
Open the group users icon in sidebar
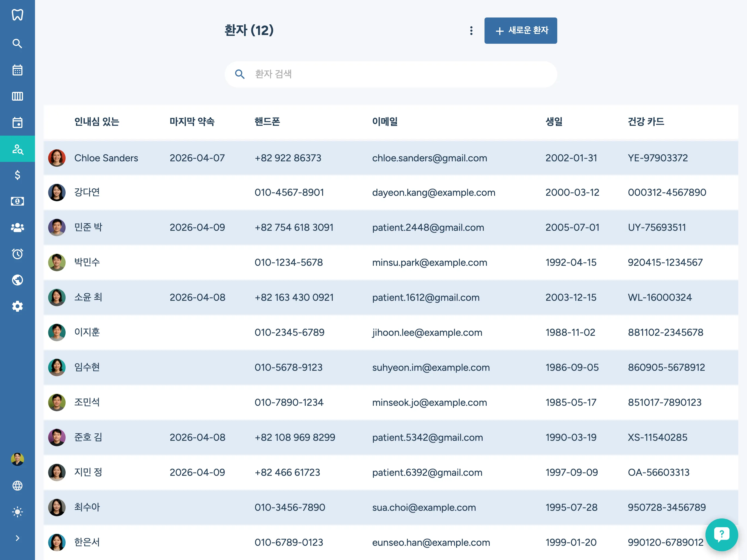click(17, 228)
